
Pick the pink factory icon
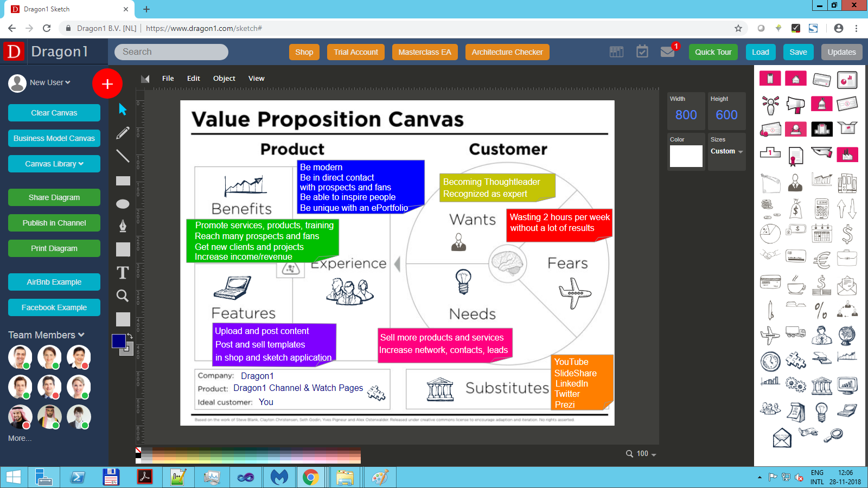(x=847, y=155)
